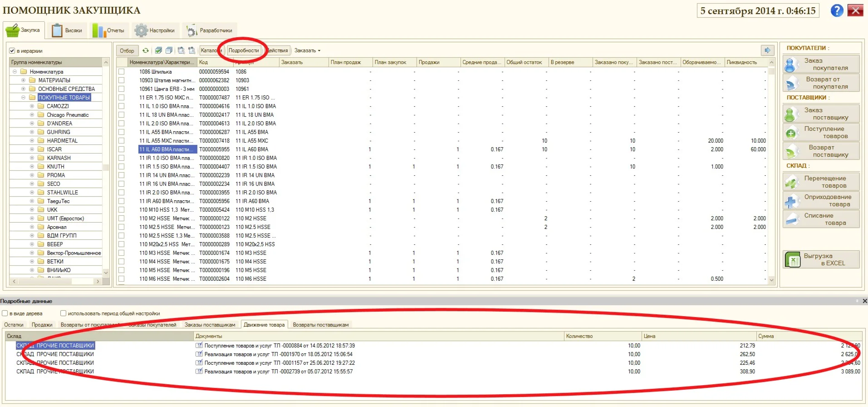Click the product table scroll-down arrow
This screenshot has width=868, height=407.
point(772,280)
